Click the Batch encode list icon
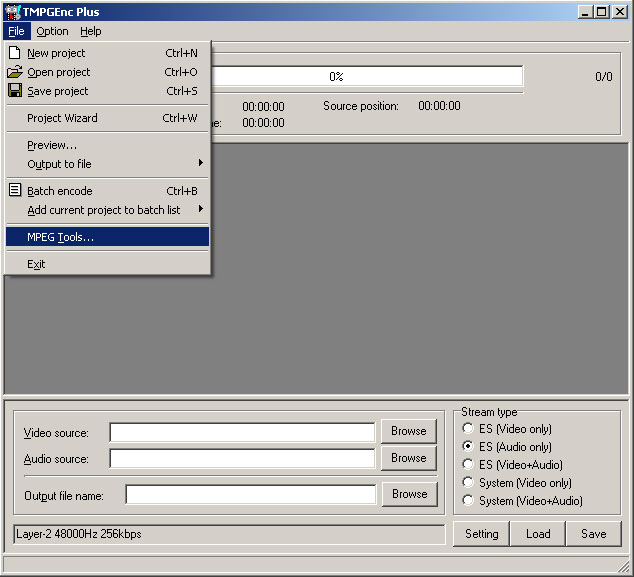This screenshot has height=577, width=634. click(15, 190)
